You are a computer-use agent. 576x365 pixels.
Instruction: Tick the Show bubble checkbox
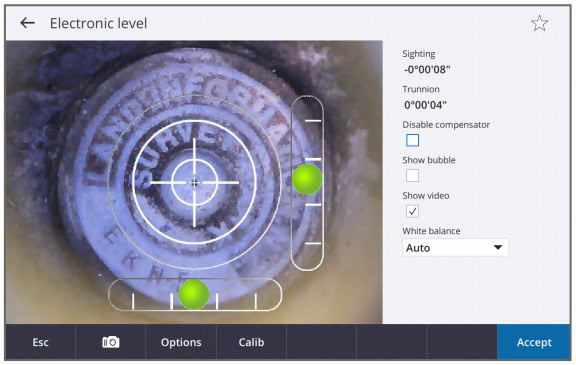point(412,176)
